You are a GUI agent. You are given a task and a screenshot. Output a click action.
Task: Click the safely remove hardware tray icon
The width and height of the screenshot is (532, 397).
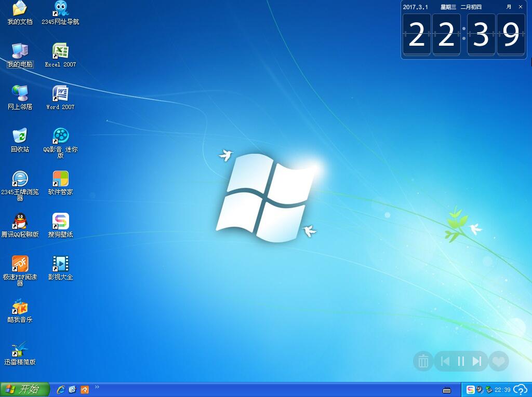[x=488, y=390]
